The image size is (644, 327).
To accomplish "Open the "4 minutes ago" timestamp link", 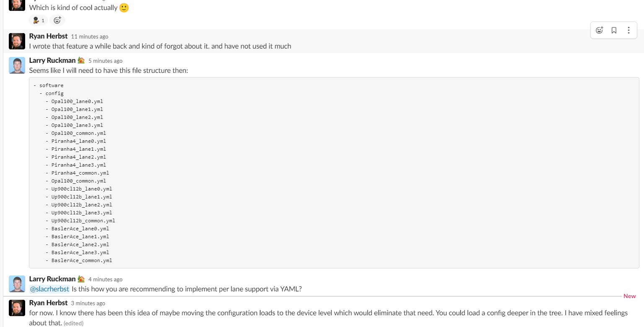I will pos(105,280).
